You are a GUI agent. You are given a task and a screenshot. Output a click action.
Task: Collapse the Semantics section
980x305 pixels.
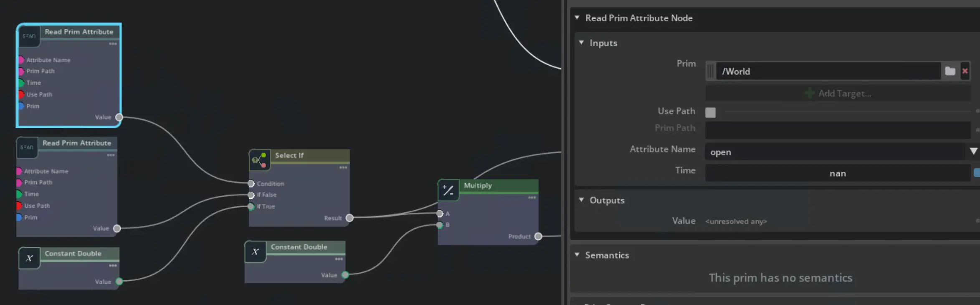point(577,255)
